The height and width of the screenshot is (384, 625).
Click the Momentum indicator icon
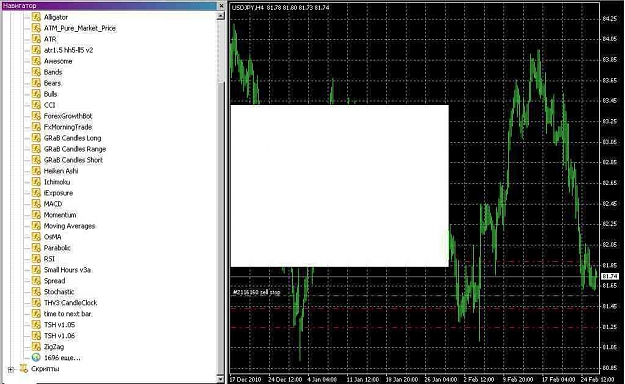coord(36,215)
